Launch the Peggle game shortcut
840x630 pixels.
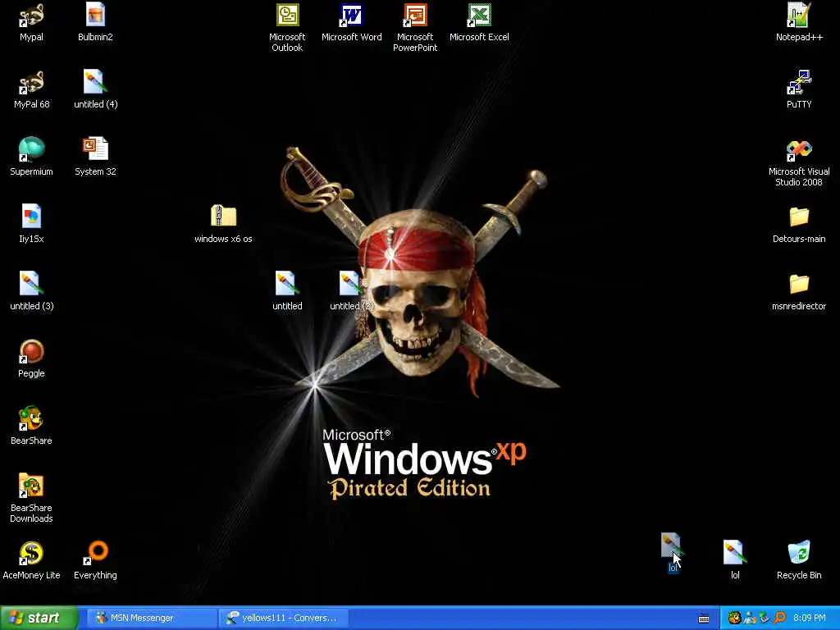31,358
